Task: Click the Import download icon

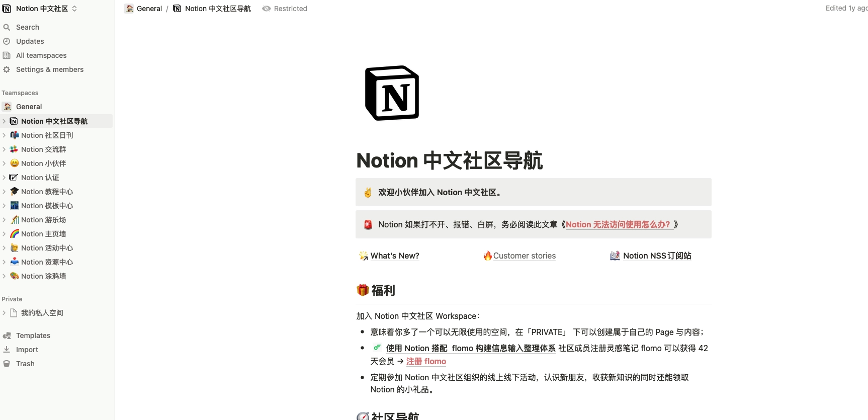Action: point(7,350)
